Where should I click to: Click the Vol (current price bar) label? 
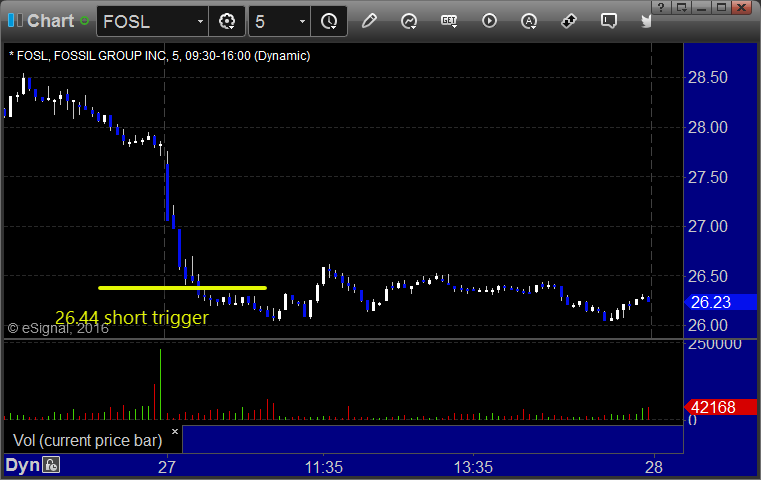click(x=87, y=441)
